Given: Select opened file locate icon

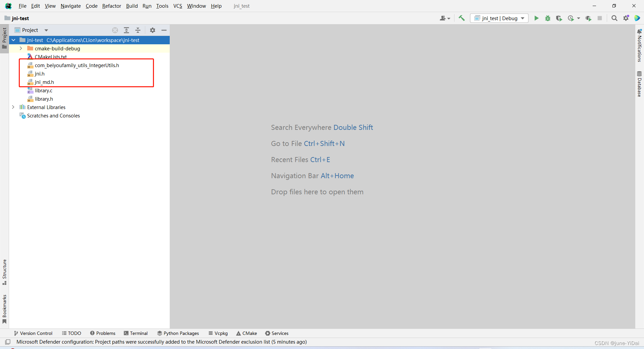Looking at the screenshot, I should (115, 30).
